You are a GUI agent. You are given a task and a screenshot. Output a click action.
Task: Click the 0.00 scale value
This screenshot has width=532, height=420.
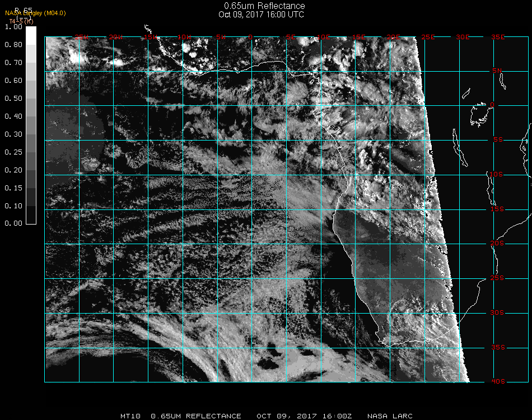pos(13,223)
